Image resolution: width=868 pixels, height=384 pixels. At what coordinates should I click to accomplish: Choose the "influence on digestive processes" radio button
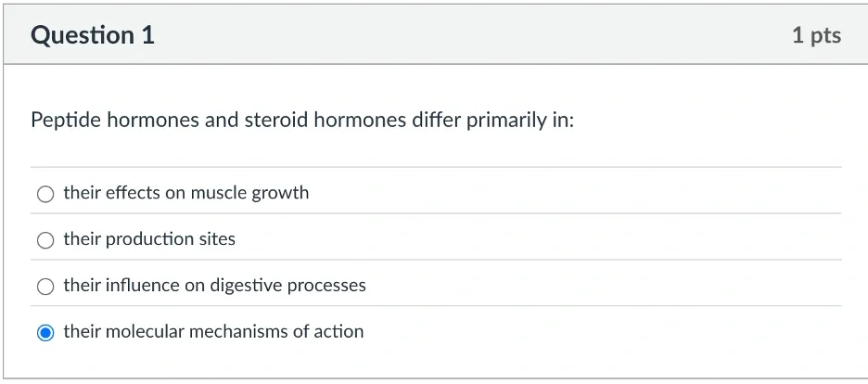tap(45, 287)
